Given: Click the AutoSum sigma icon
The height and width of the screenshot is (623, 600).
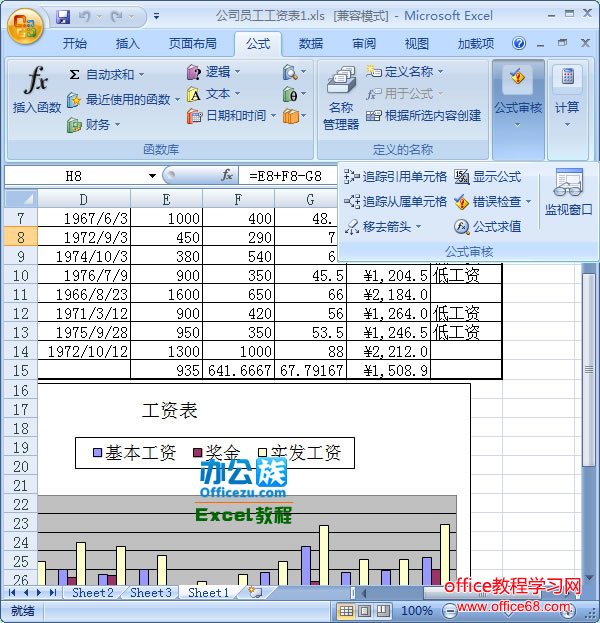Looking at the screenshot, I should [x=74, y=74].
